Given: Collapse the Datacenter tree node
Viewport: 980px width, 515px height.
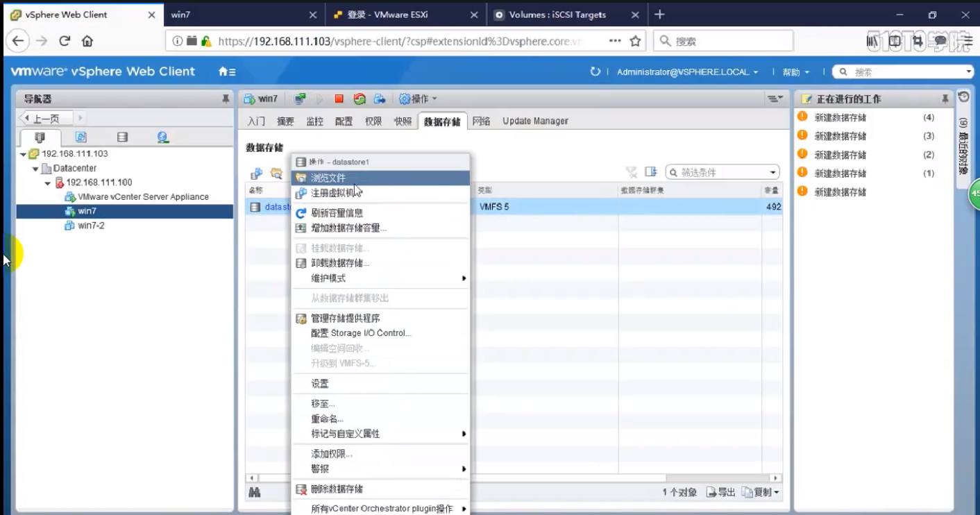Looking at the screenshot, I should pos(35,169).
